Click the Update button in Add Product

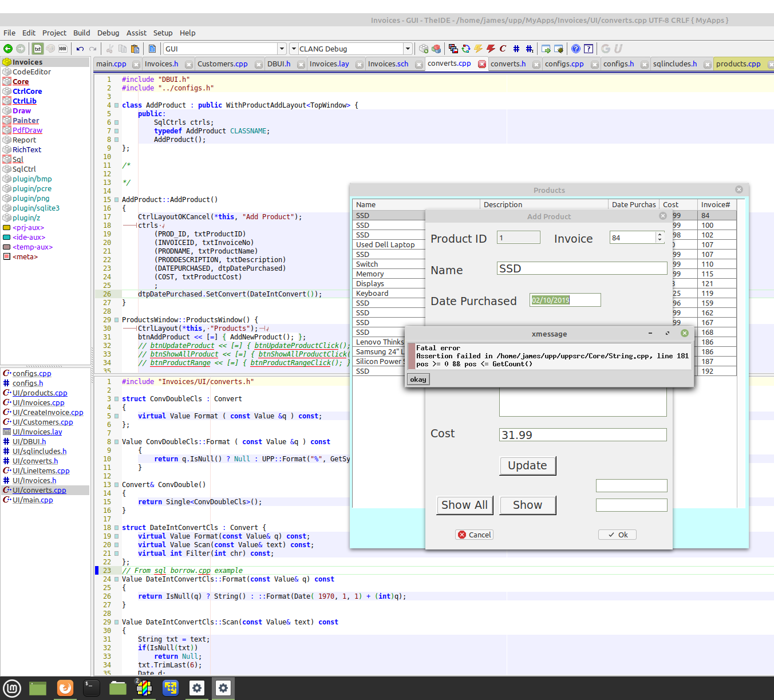point(527,465)
